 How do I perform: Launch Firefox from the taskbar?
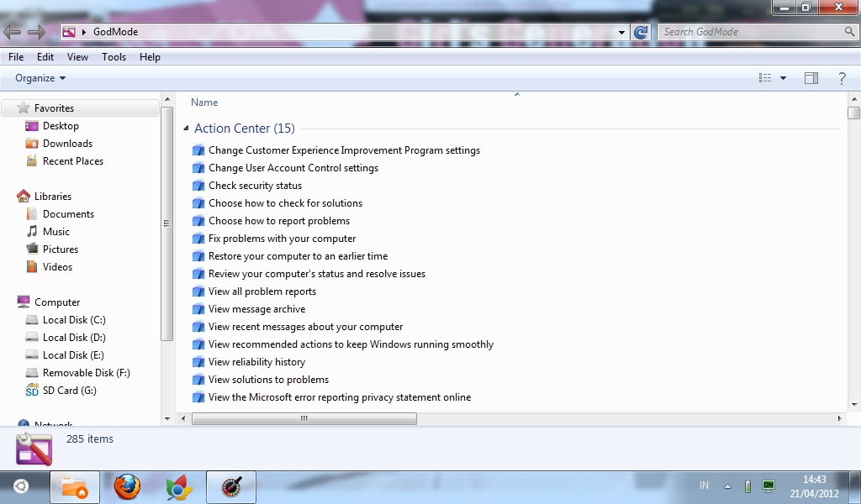127,486
